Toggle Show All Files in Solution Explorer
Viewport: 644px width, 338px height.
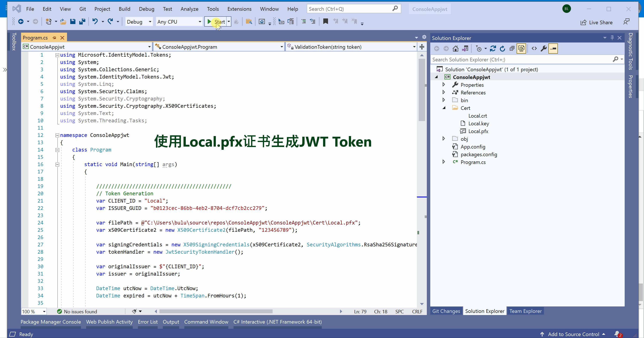[521, 49]
